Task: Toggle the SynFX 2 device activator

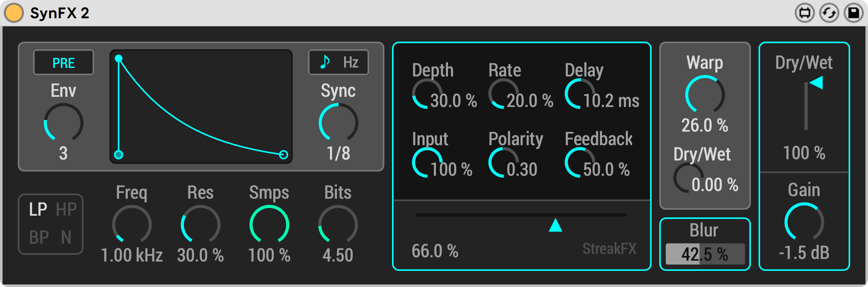Action: click(x=14, y=13)
